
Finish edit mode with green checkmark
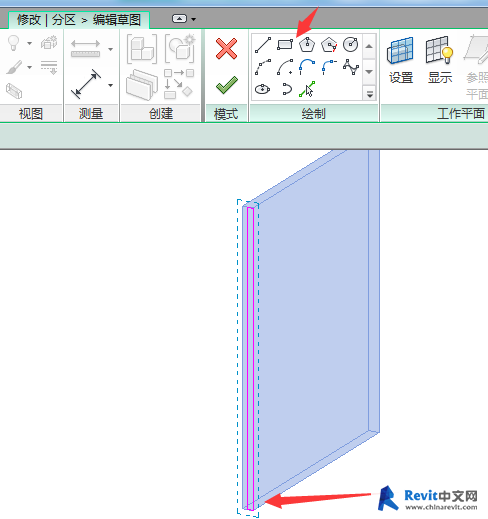pos(227,85)
